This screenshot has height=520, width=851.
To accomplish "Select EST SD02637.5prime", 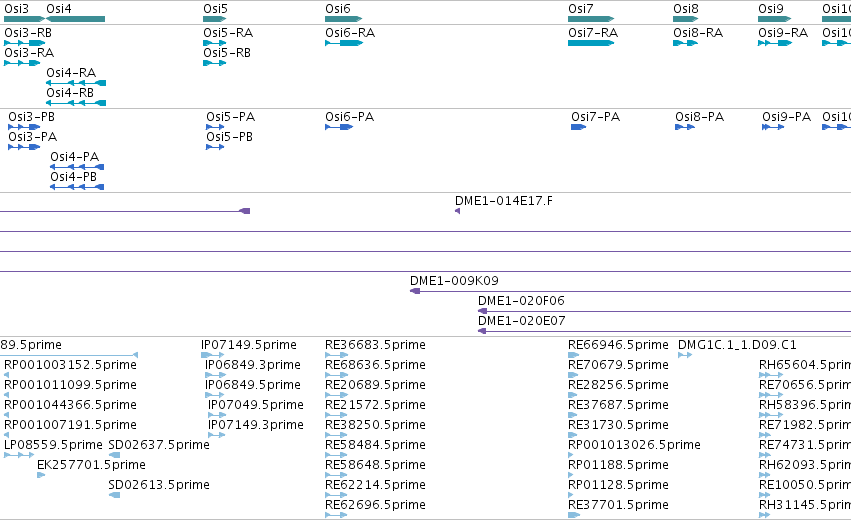I will coord(115,455).
